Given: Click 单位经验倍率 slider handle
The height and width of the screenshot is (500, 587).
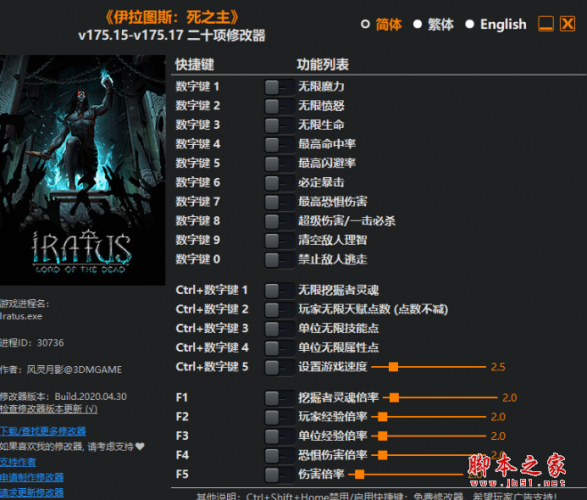Looking at the screenshot, I should pos(382,436).
